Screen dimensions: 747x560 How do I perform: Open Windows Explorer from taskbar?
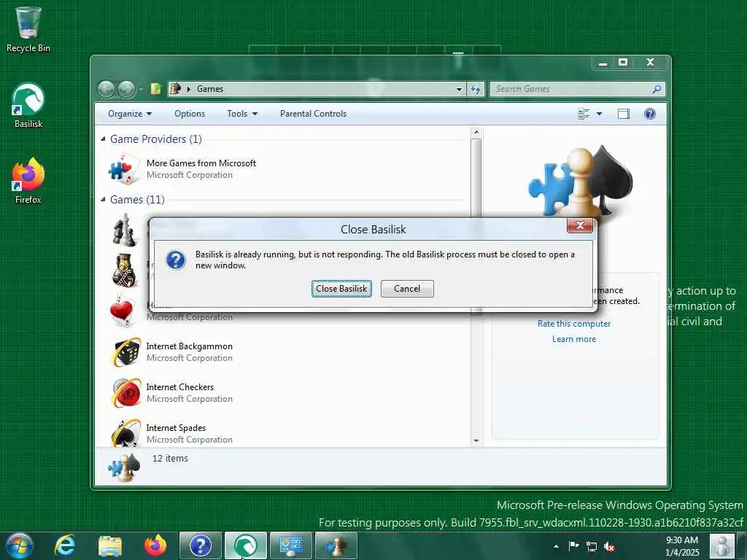pyautogui.click(x=110, y=545)
